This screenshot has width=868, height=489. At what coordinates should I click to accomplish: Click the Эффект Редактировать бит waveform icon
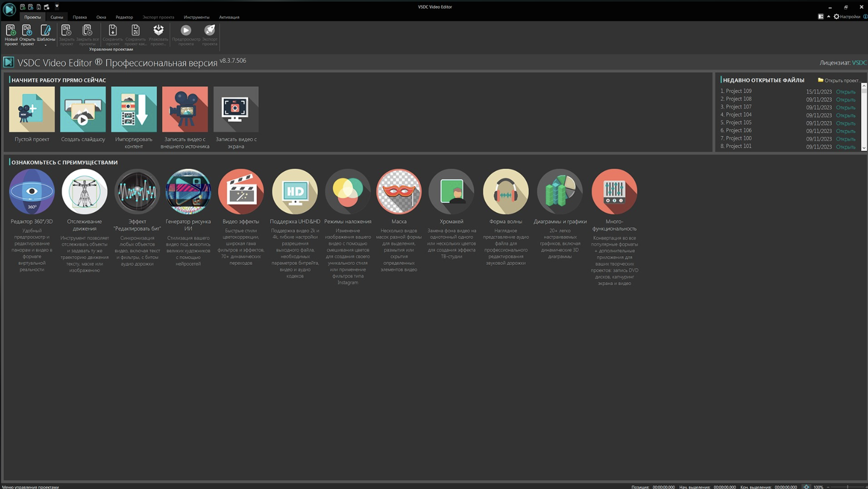tap(137, 192)
